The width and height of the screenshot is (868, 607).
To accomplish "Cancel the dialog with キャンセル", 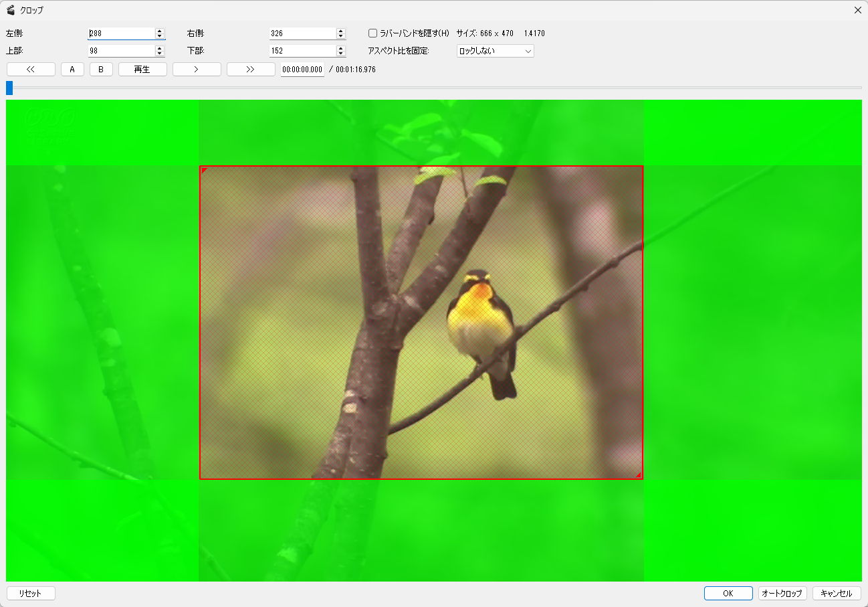I will [x=837, y=593].
